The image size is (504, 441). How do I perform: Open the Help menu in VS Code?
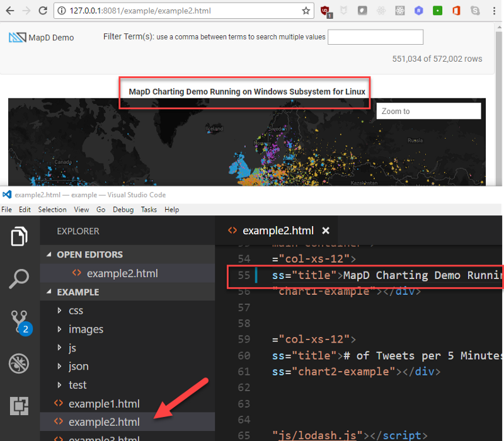(x=171, y=210)
